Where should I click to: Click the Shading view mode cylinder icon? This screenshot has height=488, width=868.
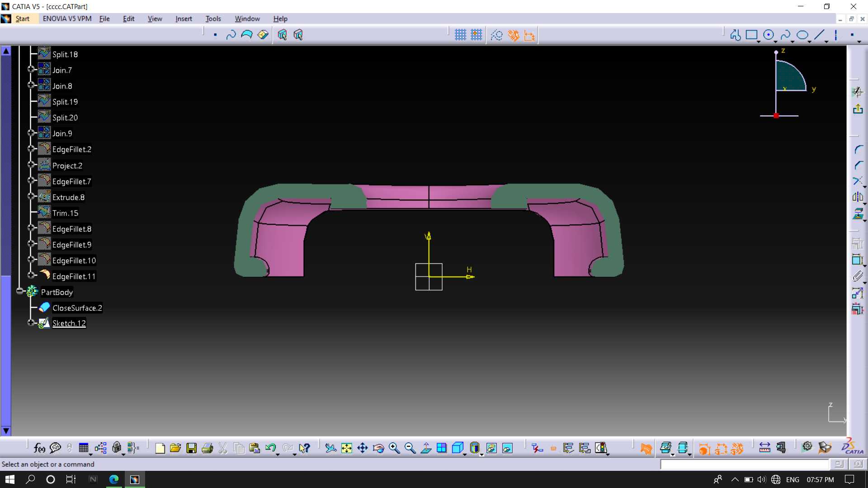point(475,448)
